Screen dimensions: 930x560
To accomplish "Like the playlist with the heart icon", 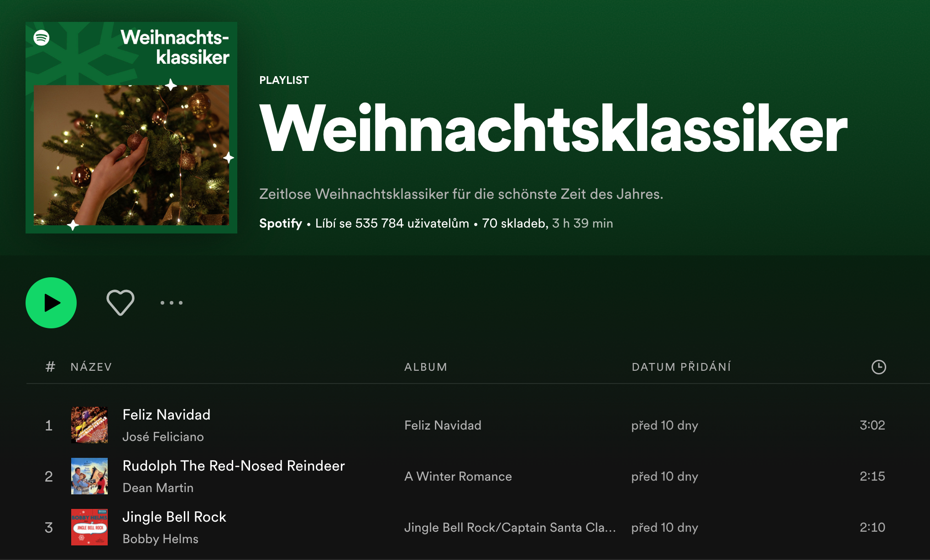I will pyautogui.click(x=120, y=302).
